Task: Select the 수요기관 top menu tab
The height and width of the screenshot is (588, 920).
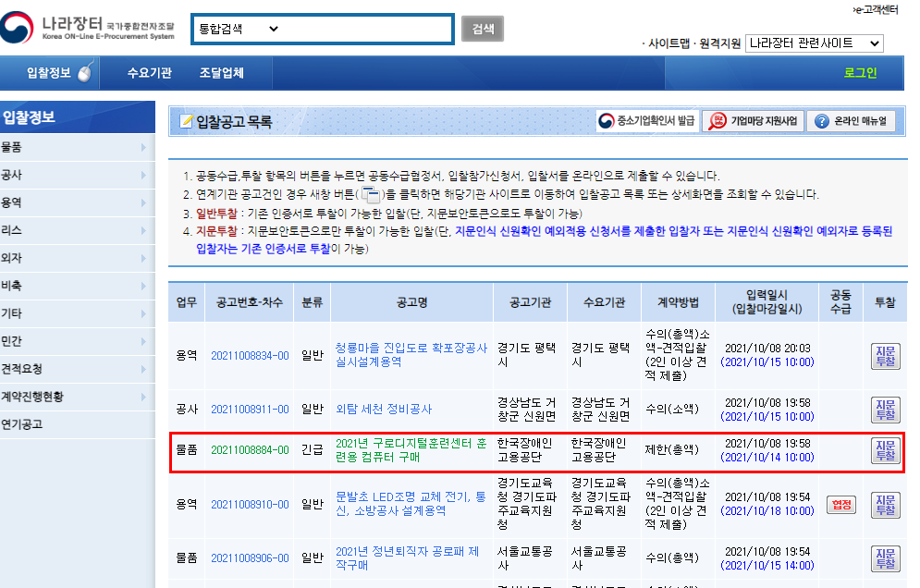Action: (x=150, y=73)
